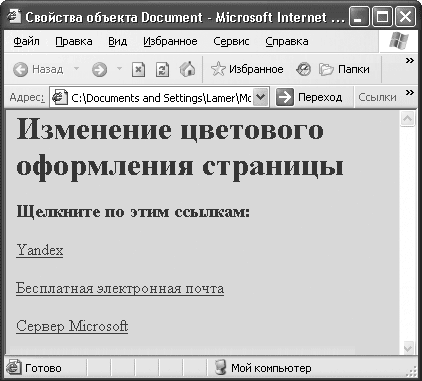
Task: Expand hidden toolbar buttons chevron
Action: tap(410, 60)
